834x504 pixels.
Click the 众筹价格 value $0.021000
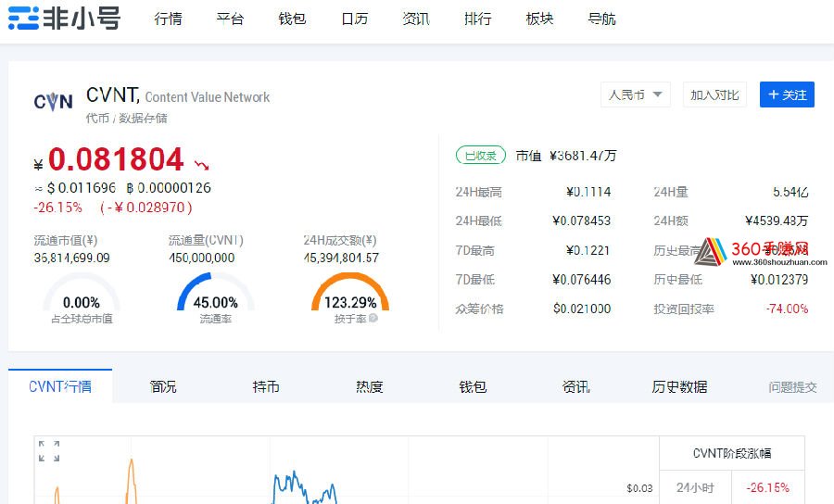[582, 309]
